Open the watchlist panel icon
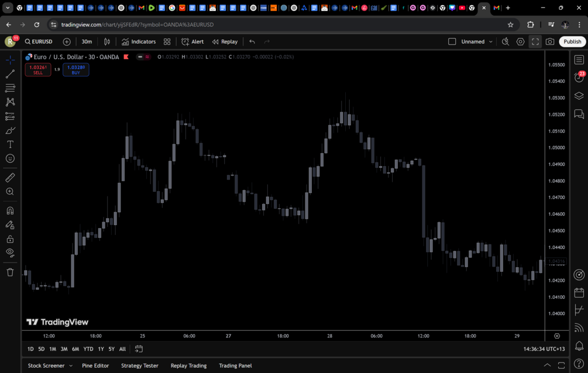This screenshot has height=373, width=588. tap(579, 60)
